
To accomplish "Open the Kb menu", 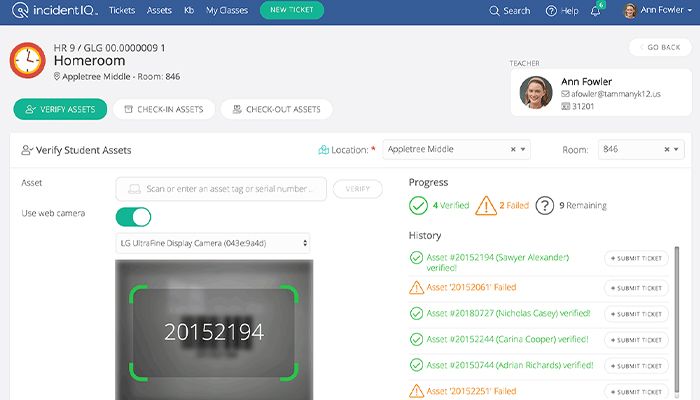I will click(x=189, y=10).
